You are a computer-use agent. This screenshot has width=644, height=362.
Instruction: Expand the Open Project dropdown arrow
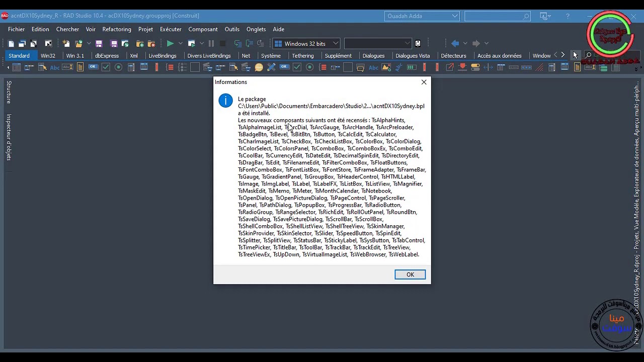coord(89,44)
